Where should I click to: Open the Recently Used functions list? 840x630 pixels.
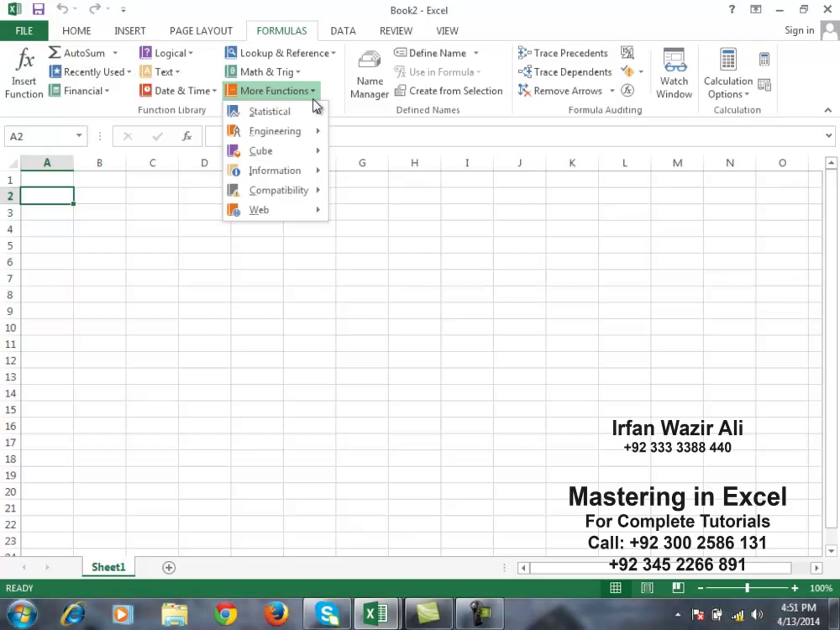(x=90, y=72)
